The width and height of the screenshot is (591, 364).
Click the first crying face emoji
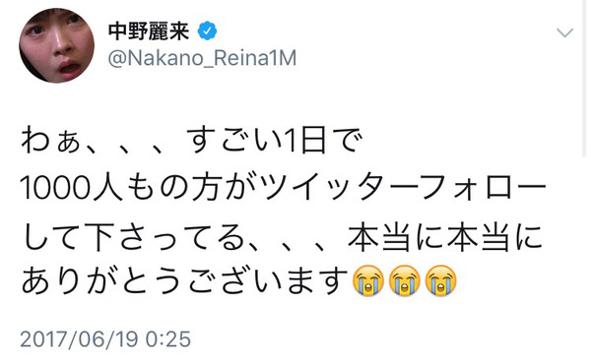pos(367,280)
